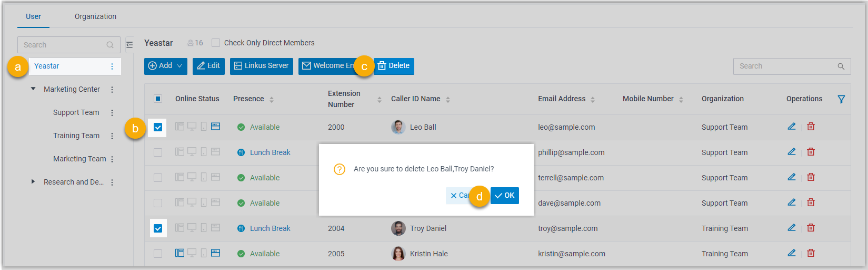Sort by the Presence column
The height and width of the screenshot is (270, 868).
pyautogui.click(x=272, y=99)
